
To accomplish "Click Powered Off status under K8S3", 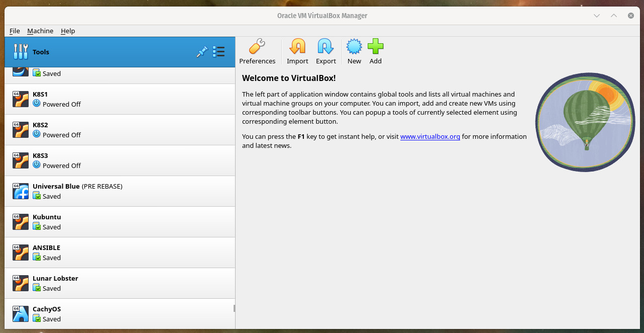I will pos(62,165).
